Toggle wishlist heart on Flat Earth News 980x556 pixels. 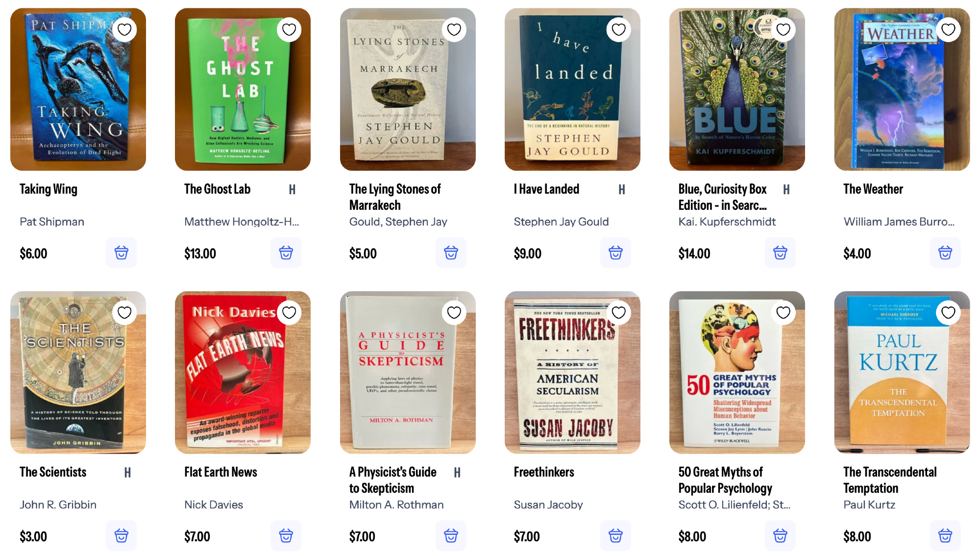pos(289,312)
